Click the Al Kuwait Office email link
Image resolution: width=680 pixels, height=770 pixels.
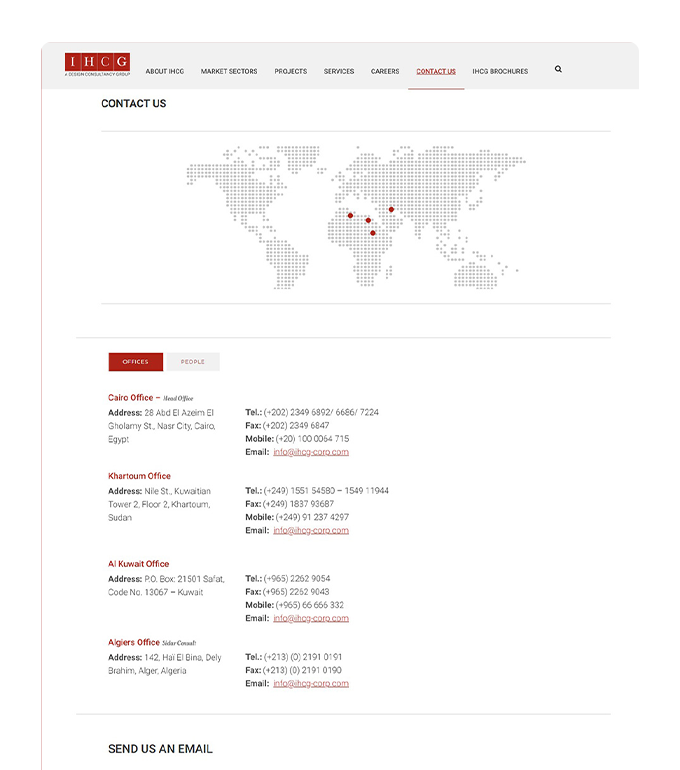(x=311, y=618)
